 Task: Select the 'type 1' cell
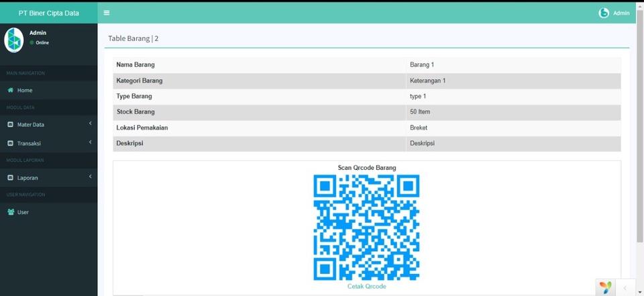click(x=513, y=96)
